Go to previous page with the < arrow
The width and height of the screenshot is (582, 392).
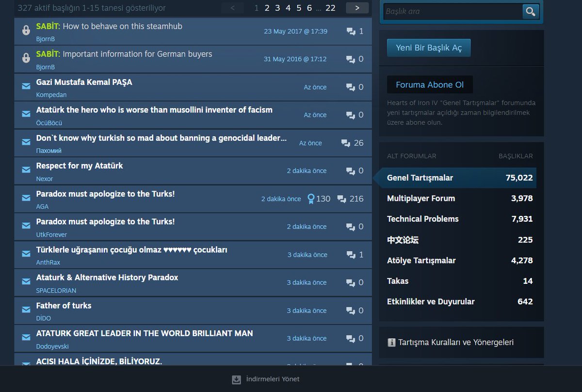[x=233, y=8]
